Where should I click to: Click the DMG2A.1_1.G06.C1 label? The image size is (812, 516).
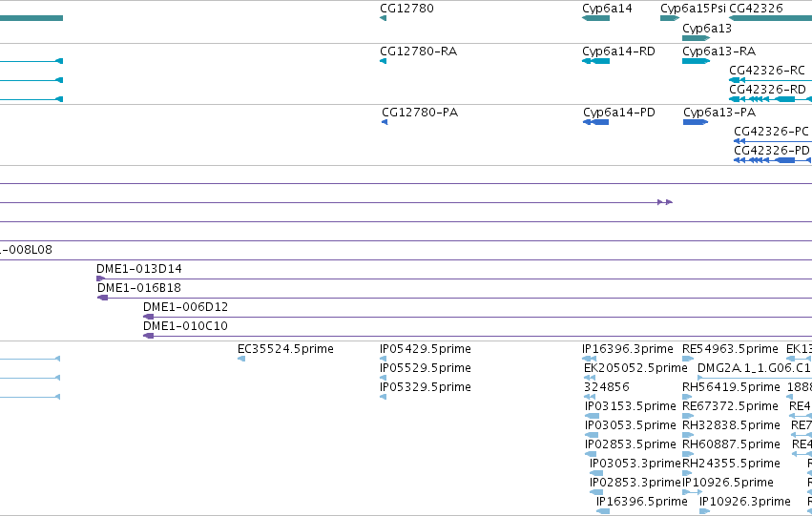(x=754, y=368)
